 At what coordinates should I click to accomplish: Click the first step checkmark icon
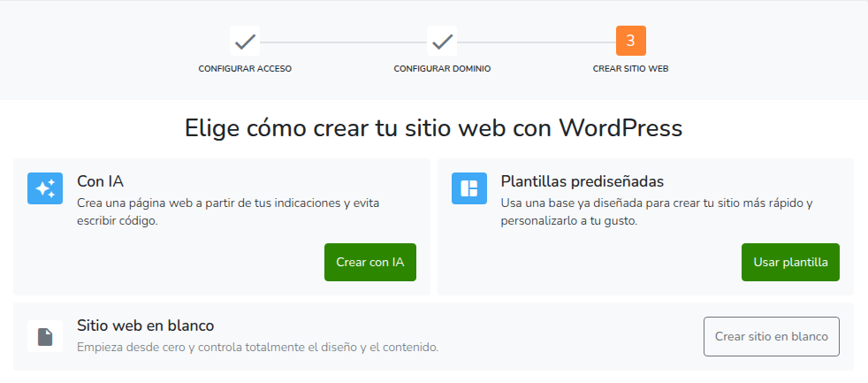(245, 41)
